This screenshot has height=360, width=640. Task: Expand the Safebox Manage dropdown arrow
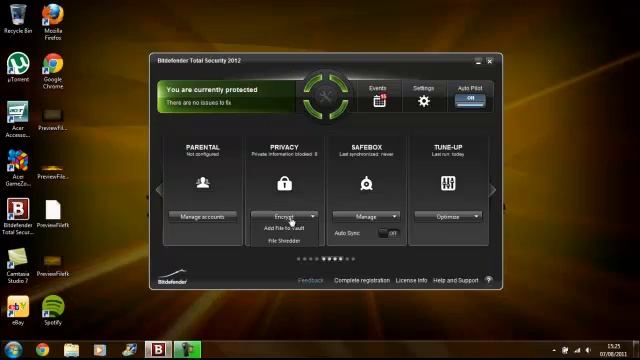395,216
